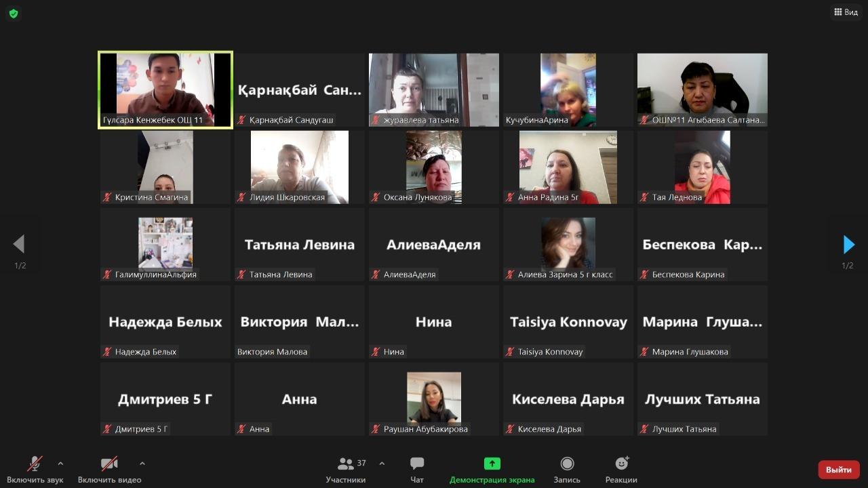Screen dimensions: 868x488
Task: Go to previous page with left arrow
Action: tap(19, 245)
